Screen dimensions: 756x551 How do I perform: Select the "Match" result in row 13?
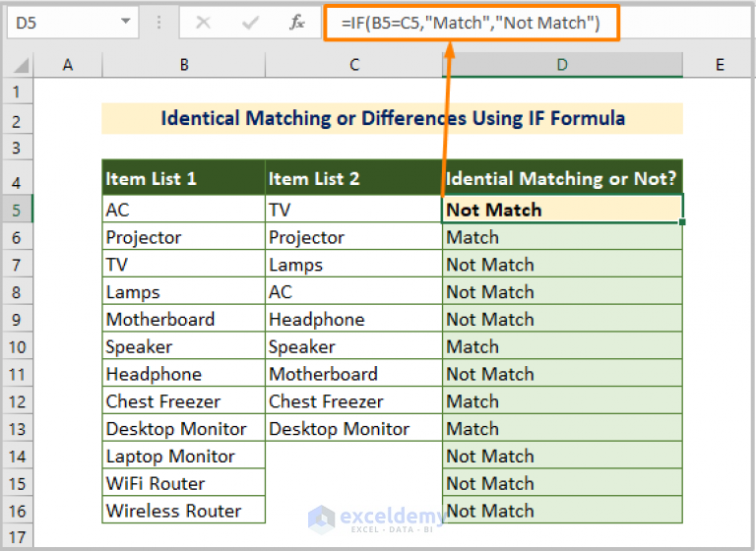click(562, 429)
